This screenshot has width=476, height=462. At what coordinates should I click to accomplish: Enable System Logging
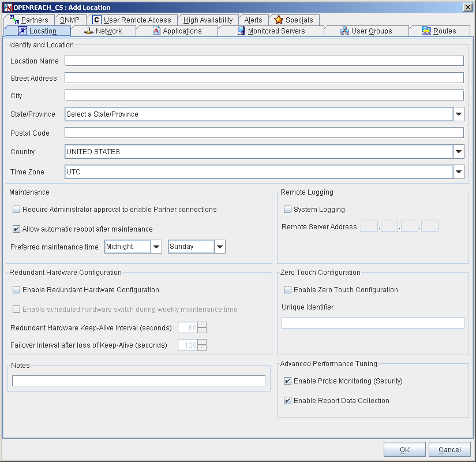287,209
